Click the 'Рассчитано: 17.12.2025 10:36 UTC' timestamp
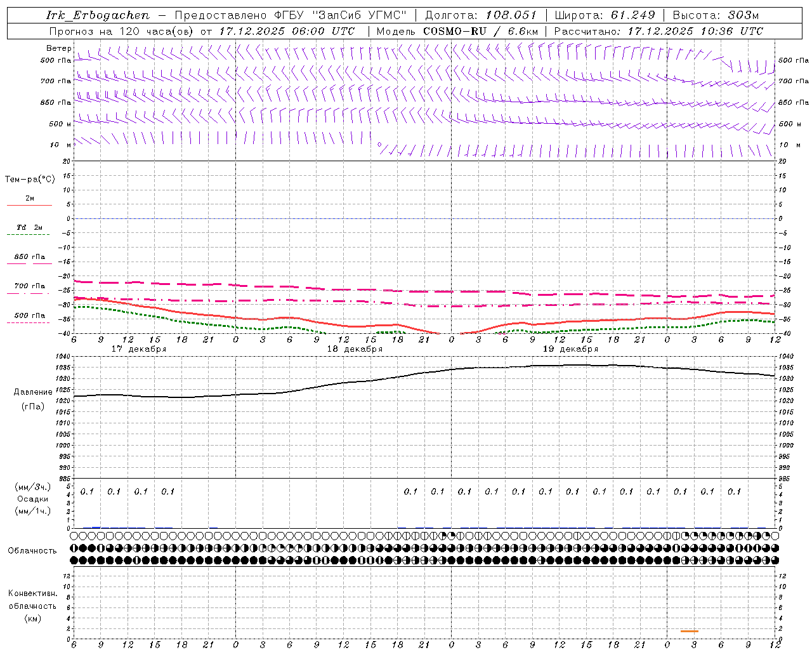812x650 pixels. tap(658, 31)
